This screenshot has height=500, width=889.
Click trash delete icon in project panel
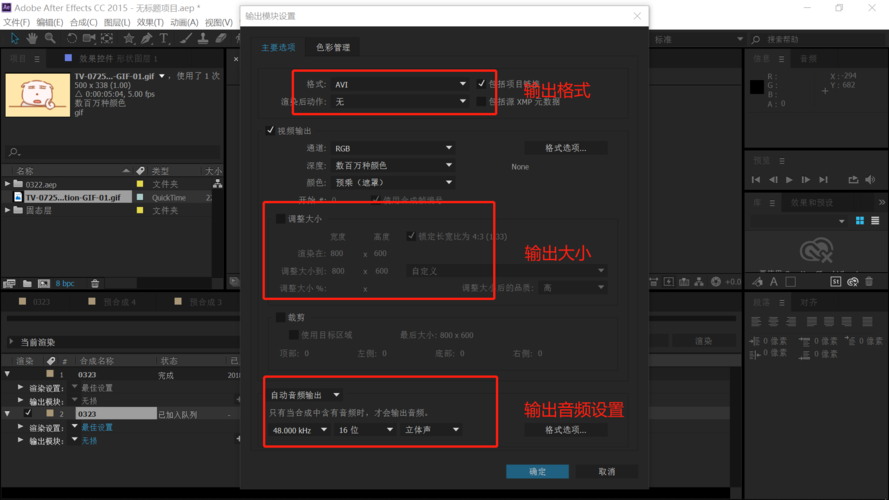click(95, 283)
